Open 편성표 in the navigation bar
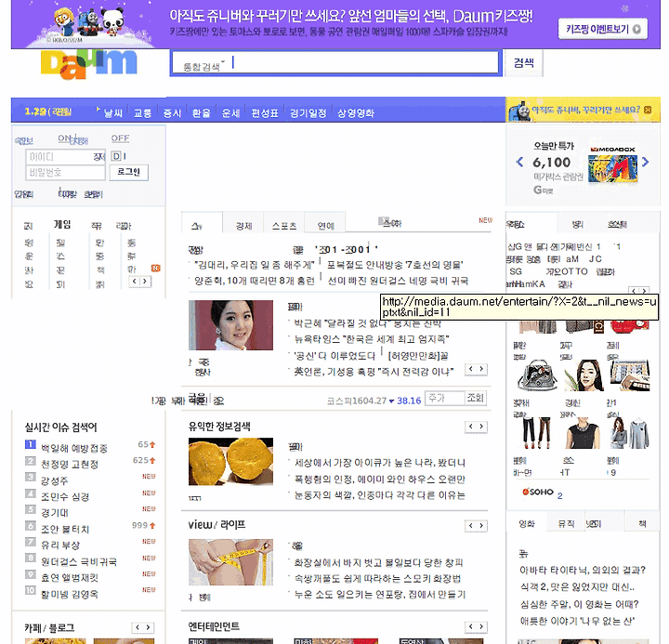This screenshot has height=644, width=669. tap(265, 113)
